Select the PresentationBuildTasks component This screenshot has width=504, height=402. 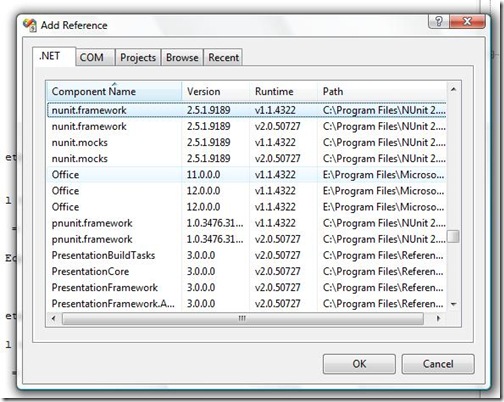pyautogui.click(x=247, y=255)
